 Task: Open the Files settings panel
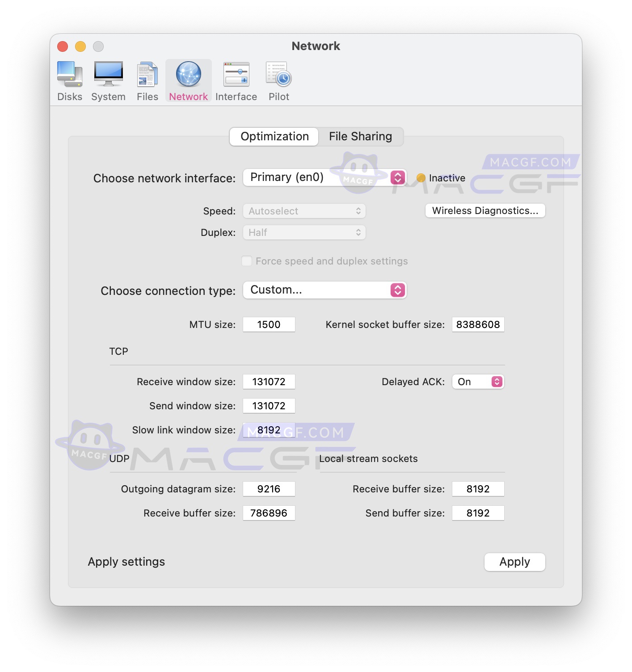click(147, 80)
